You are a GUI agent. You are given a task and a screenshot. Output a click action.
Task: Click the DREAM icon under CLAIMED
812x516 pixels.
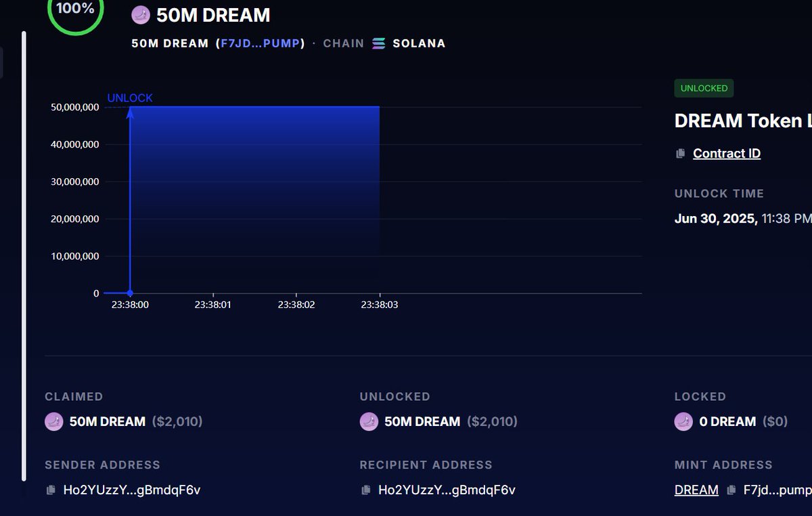[54, 421]
